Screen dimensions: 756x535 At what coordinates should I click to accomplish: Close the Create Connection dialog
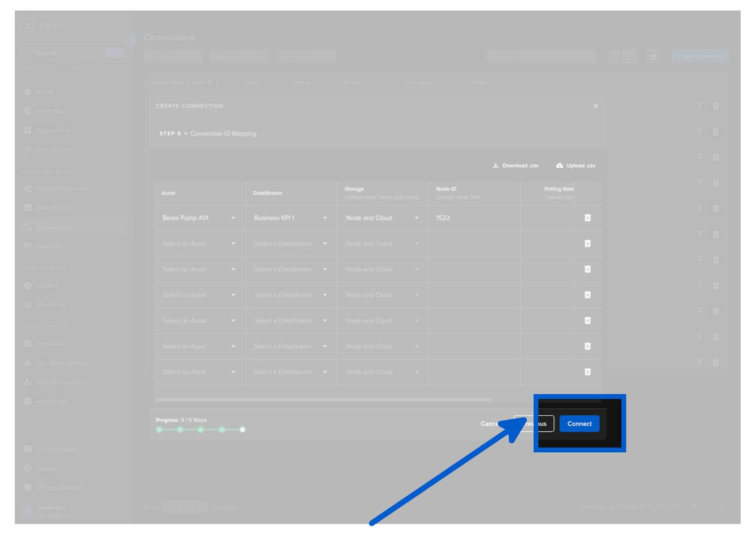596,106
